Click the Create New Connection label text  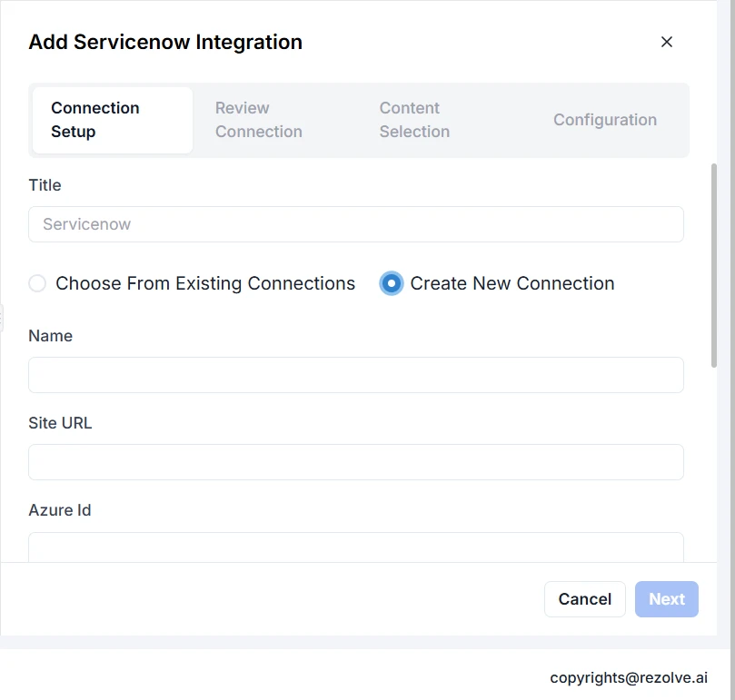point(512,283)
